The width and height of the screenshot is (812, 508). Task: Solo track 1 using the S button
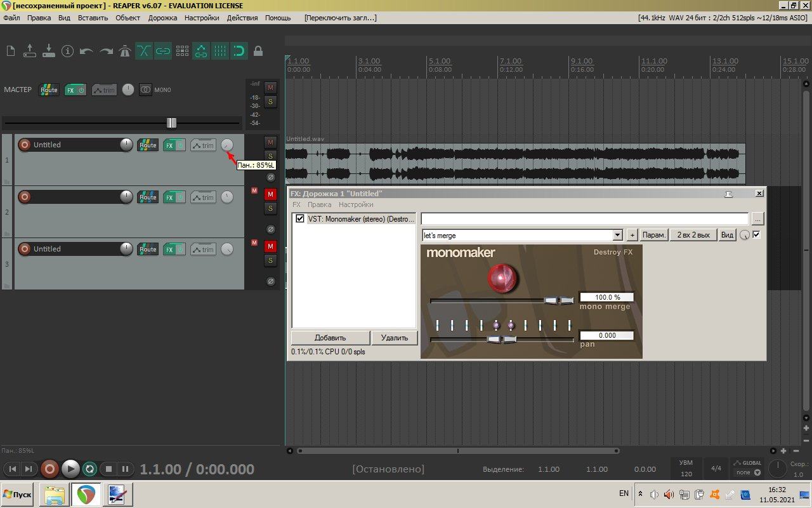[x=270, y=156]
